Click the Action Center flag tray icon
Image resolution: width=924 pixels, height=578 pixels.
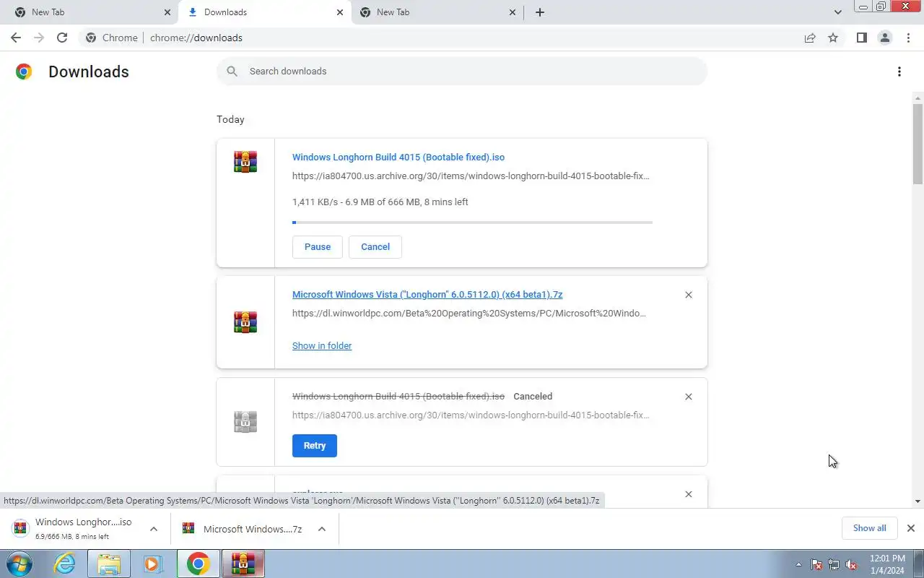[816, 564]
